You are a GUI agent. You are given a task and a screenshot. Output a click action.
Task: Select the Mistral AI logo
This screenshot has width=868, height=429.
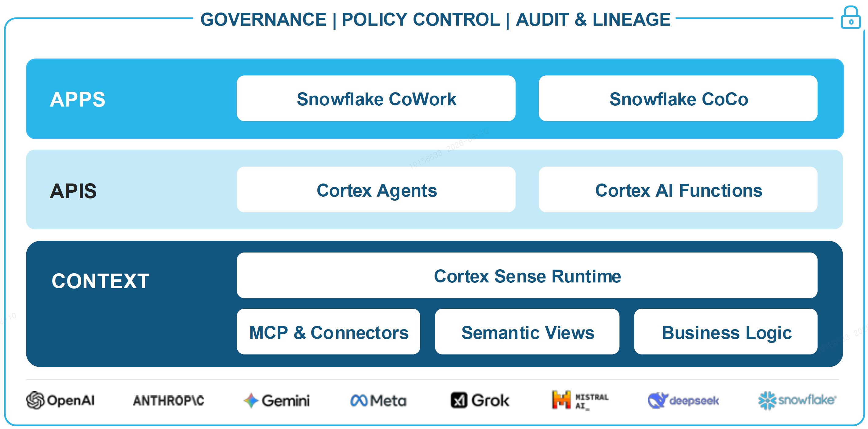click(580, 400)
